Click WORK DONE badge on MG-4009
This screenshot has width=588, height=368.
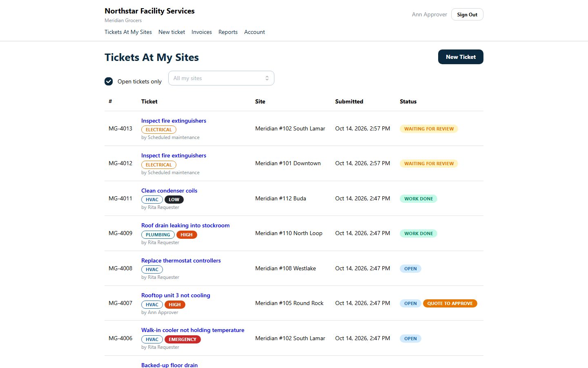[x=419, y=233]
